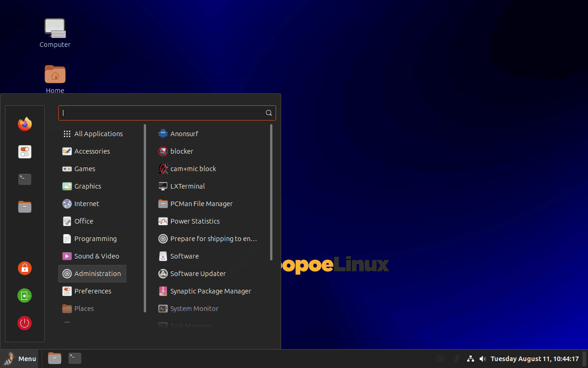This screenshot has height=368, width=588.
Task: Launch Prepare for shipping to end users
Action: coord(208,239)
